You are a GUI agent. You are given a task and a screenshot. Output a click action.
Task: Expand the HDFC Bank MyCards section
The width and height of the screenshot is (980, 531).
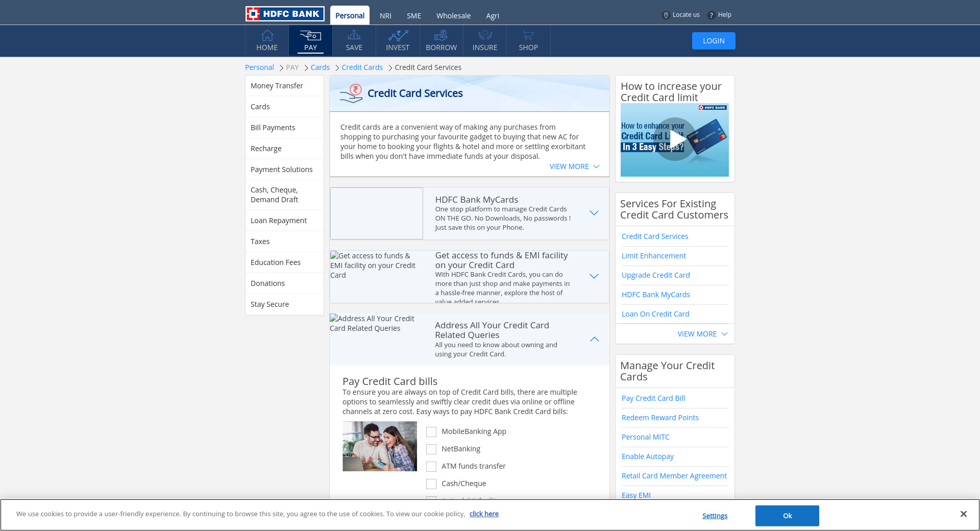pos(594,213)
